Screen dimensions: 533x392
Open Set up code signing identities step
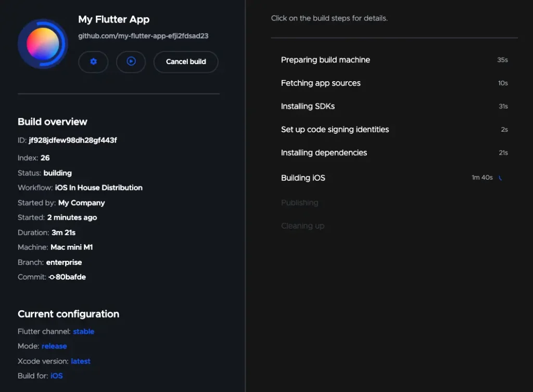point(335,130)
